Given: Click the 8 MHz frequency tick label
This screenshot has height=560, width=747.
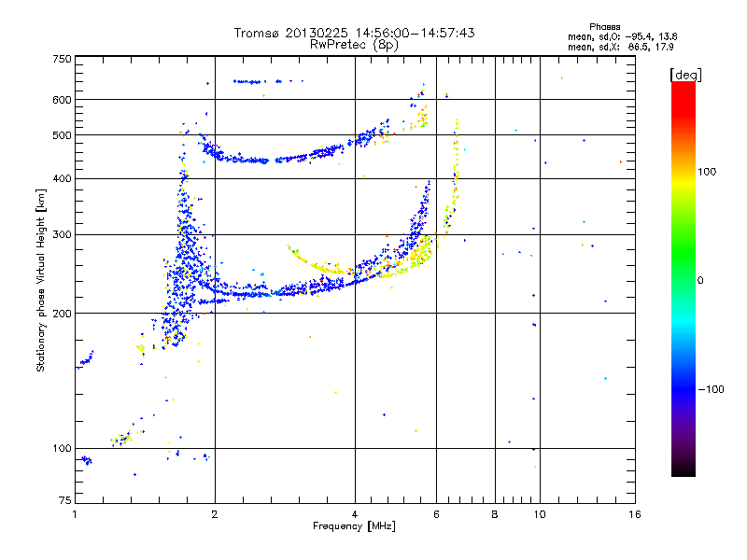Looking at the screenshot, I should [x=495, y=514].
